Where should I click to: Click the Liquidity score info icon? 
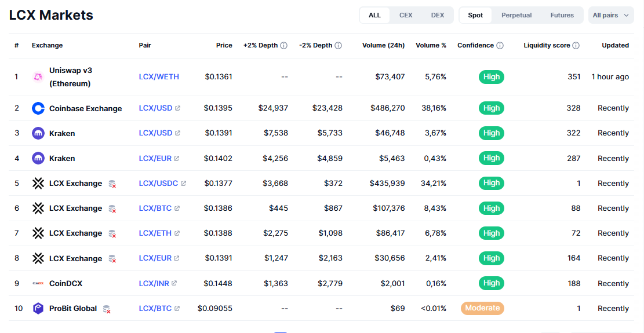click(x=576, y=46)
